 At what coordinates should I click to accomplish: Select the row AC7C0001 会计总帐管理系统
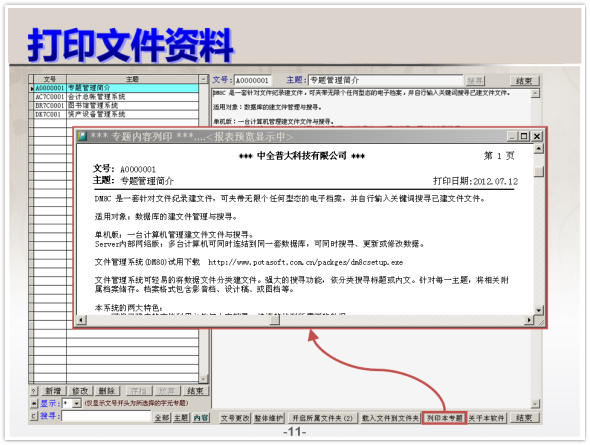coord(114,97)
